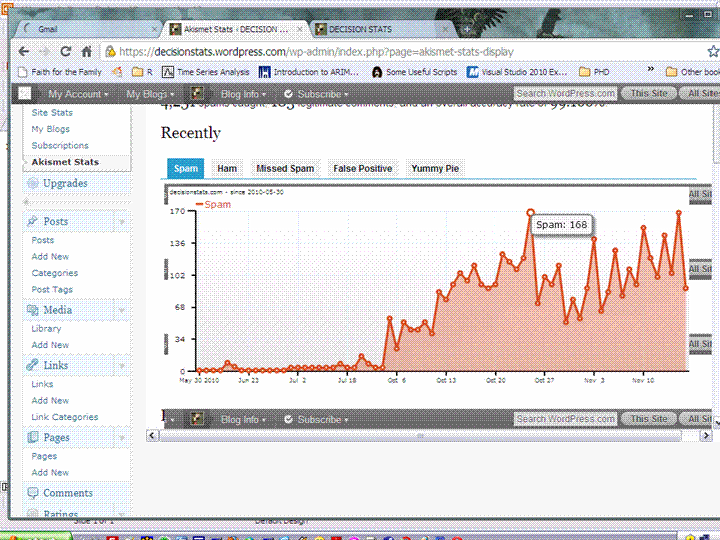720x540 pixels.
Task: Click the Posts pushpin icon in sidebar
Action: coord(33,221)
